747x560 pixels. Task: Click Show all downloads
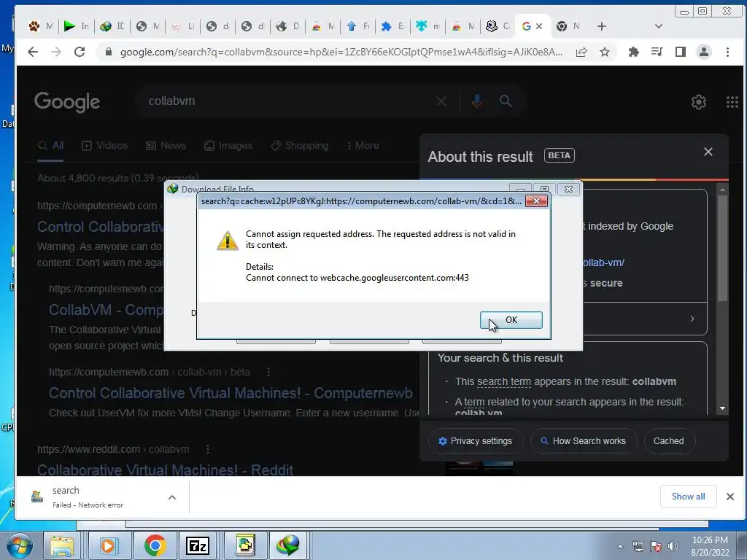pos(688,497)
